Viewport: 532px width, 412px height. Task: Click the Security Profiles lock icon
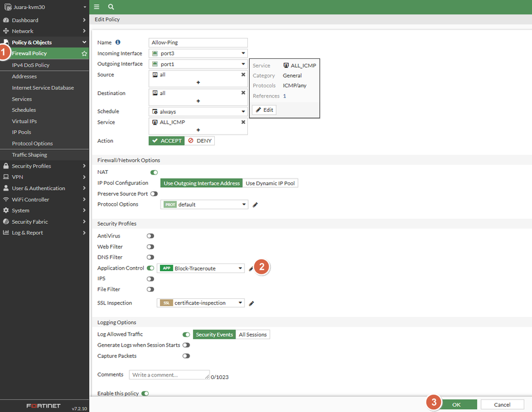(x=6, y=166)
